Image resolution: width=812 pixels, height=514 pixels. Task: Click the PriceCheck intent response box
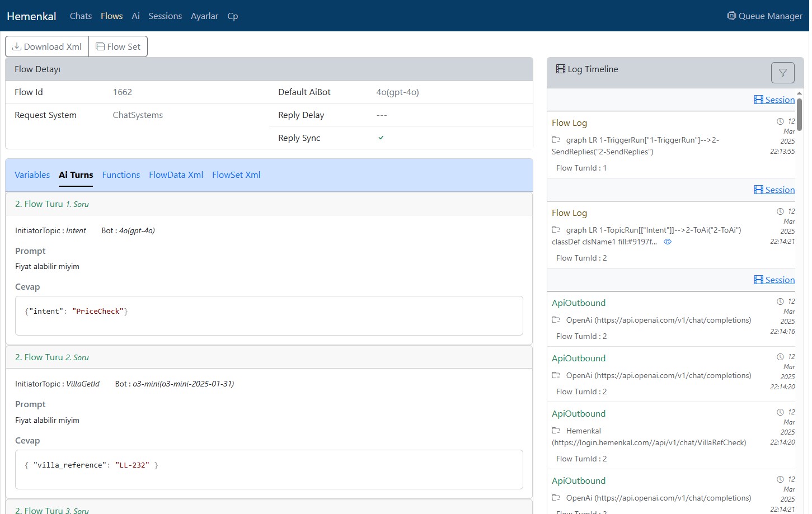269,315
